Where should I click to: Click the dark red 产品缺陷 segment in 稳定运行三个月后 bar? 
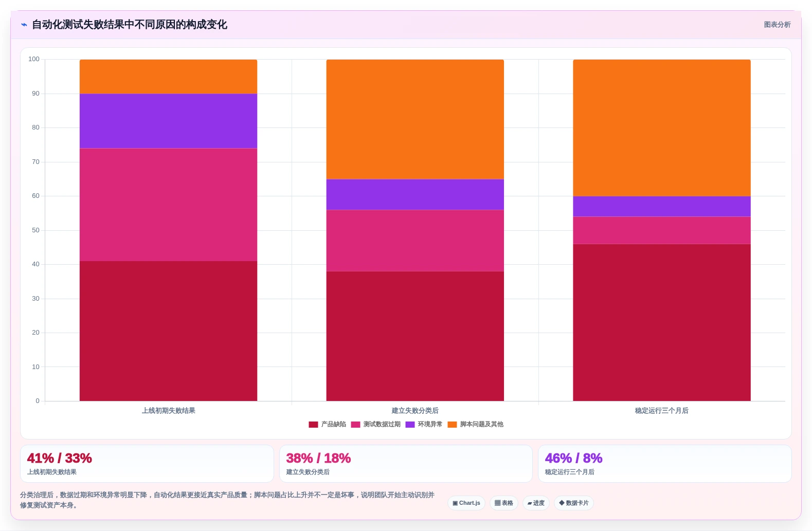[x=662, y=322]
